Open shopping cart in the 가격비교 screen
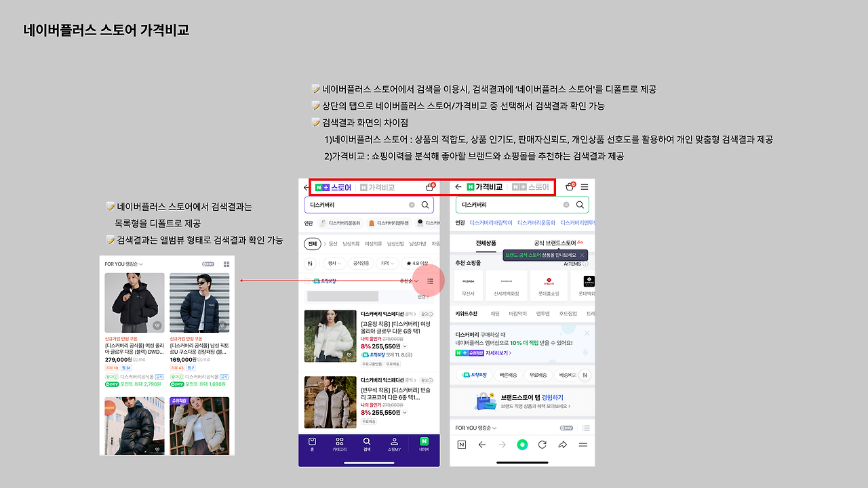868x488 pixels. point(570,187)
